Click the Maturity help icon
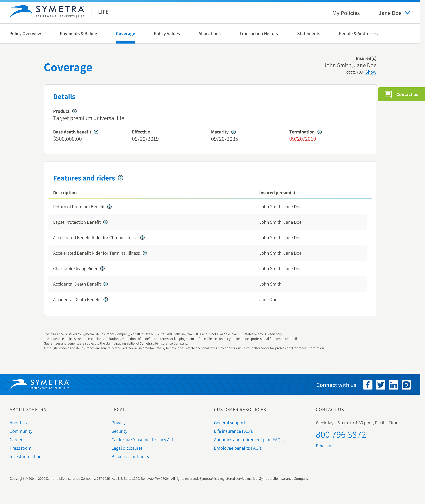 pos(233,132)
